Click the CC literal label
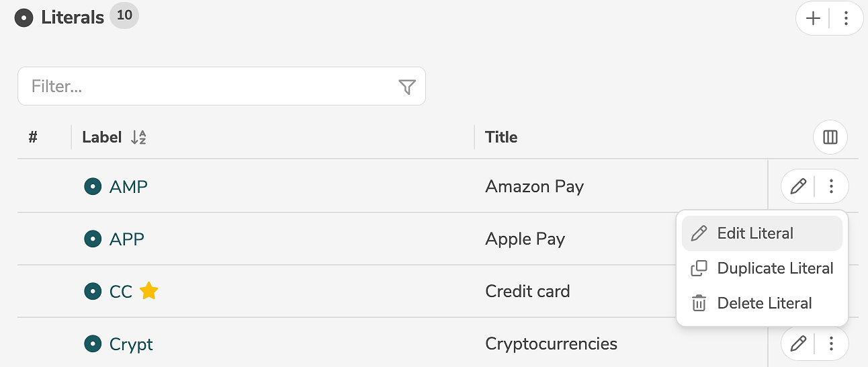 coord(121,292)
